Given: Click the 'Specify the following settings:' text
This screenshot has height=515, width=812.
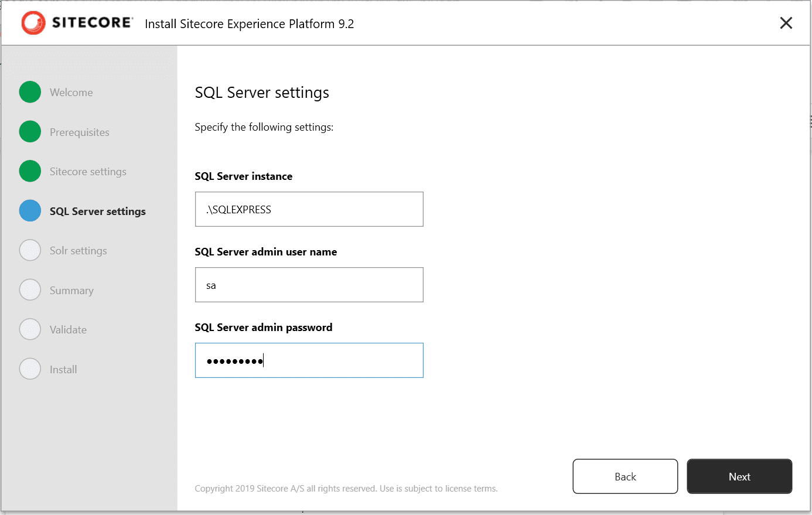Looking at the screenshot, I should [264, 127].
